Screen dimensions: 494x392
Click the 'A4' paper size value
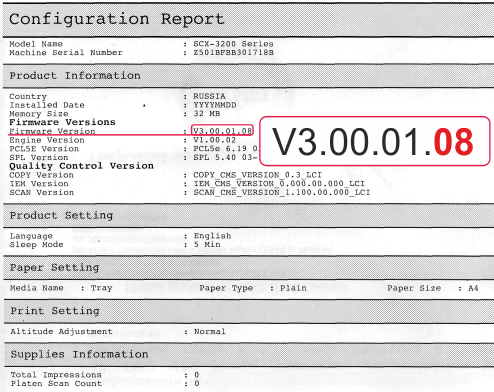coord(473,288)
